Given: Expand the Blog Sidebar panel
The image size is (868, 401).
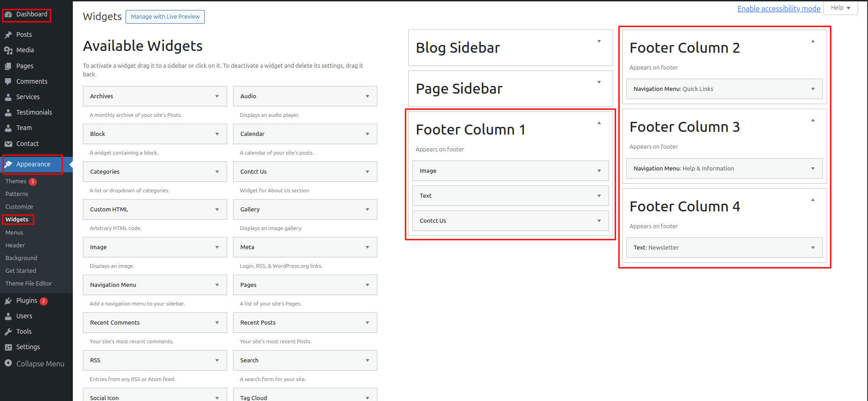Looking at the screenshot, I should coord(599,41).
